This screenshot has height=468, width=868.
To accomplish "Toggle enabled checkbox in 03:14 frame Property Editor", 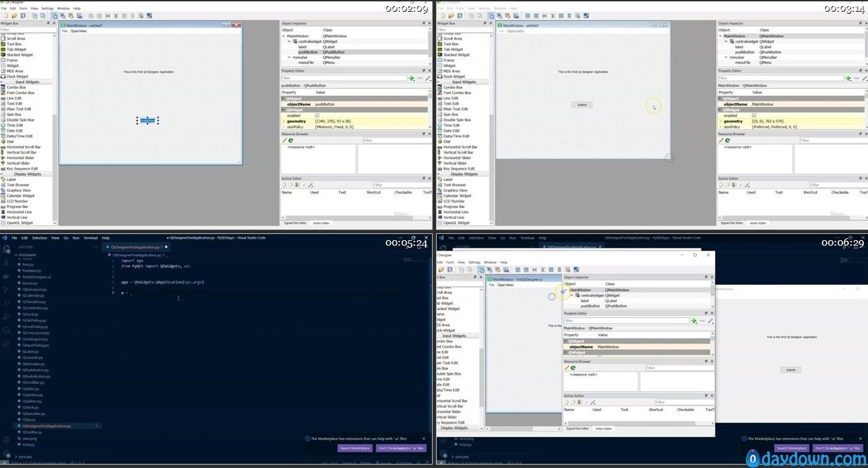I will [754, 115].
